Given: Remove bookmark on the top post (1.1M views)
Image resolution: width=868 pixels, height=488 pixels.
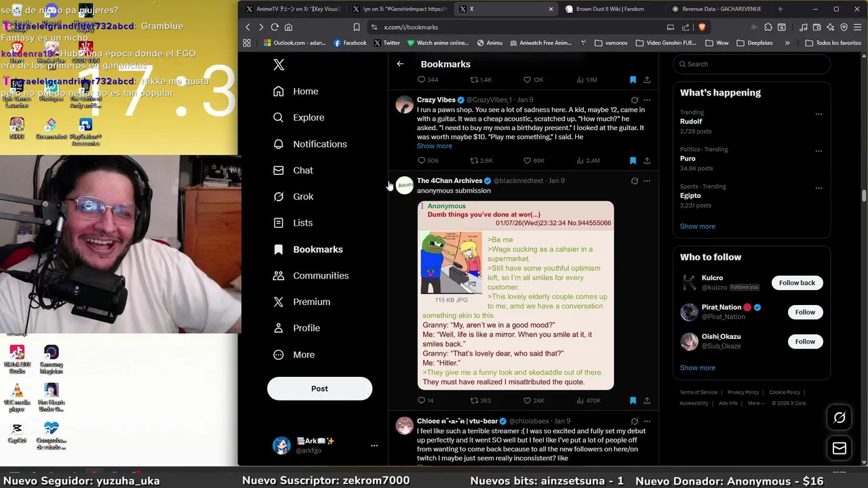Looking at the screenshot, I should point(633,80).
